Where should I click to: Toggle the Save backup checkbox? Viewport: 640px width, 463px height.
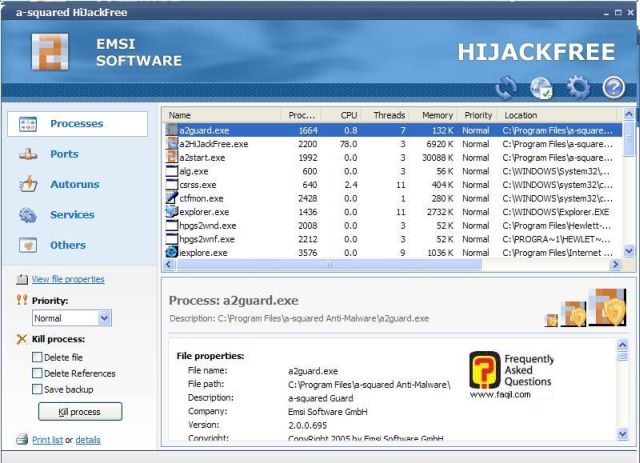37,389
